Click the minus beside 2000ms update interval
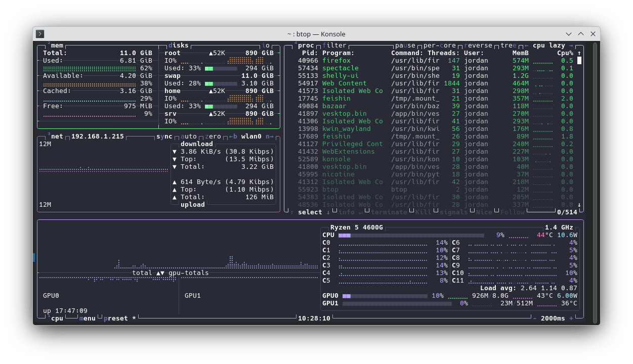633x364 pixels. click(534, 318)
